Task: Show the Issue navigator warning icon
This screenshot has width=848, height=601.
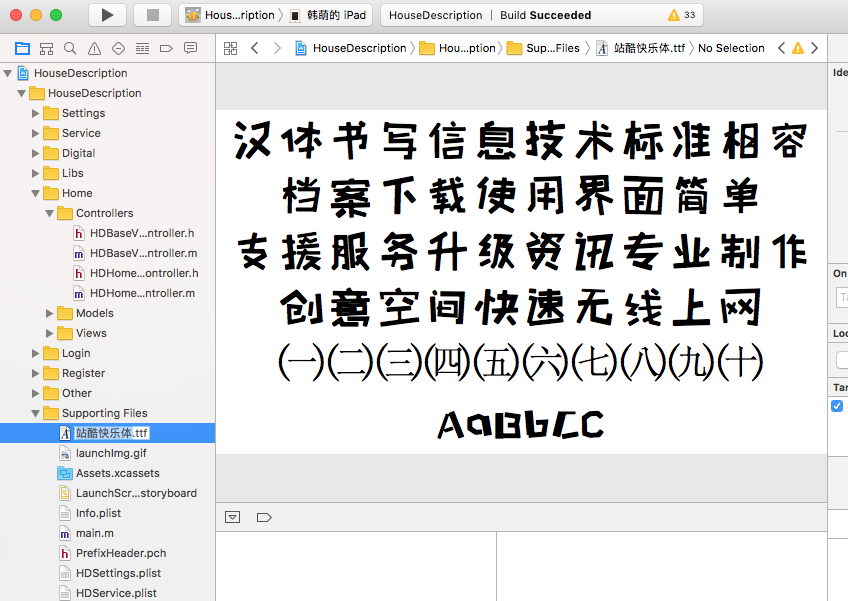Action: [x=94, y=48]
